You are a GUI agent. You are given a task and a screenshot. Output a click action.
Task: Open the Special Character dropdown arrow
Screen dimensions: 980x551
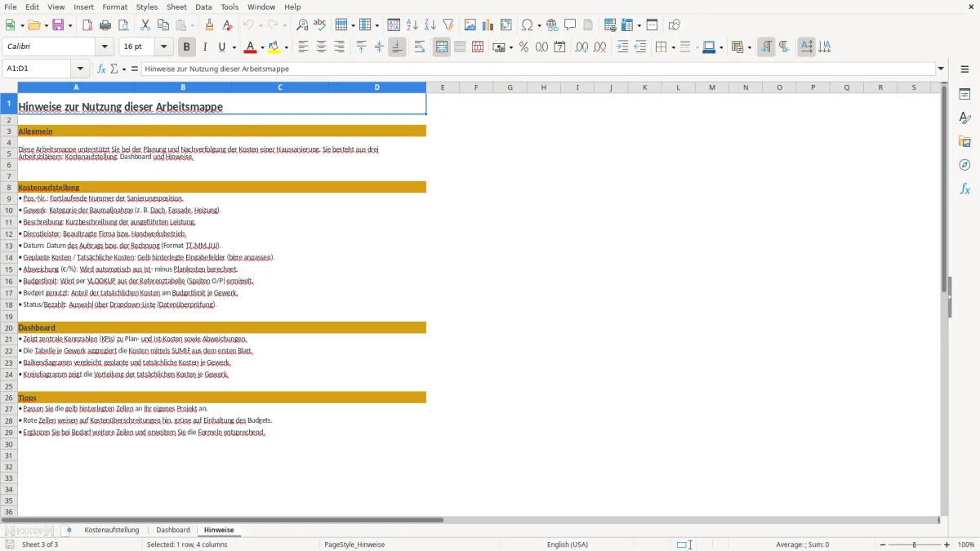540,25
